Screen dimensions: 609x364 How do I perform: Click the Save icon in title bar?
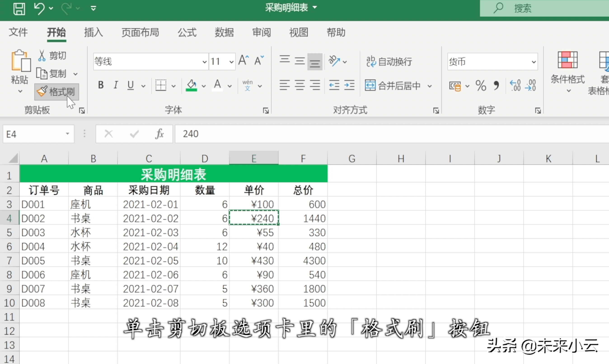(19, 9)
